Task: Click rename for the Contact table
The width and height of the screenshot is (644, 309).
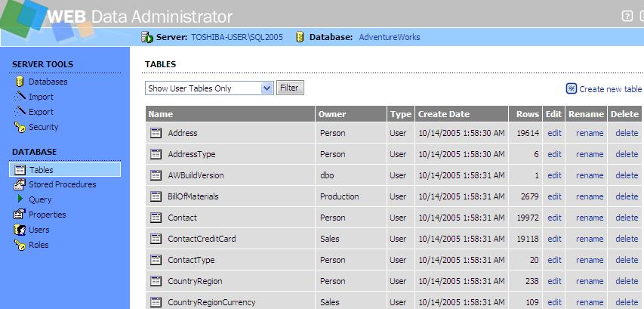Action: pos(590,218)
